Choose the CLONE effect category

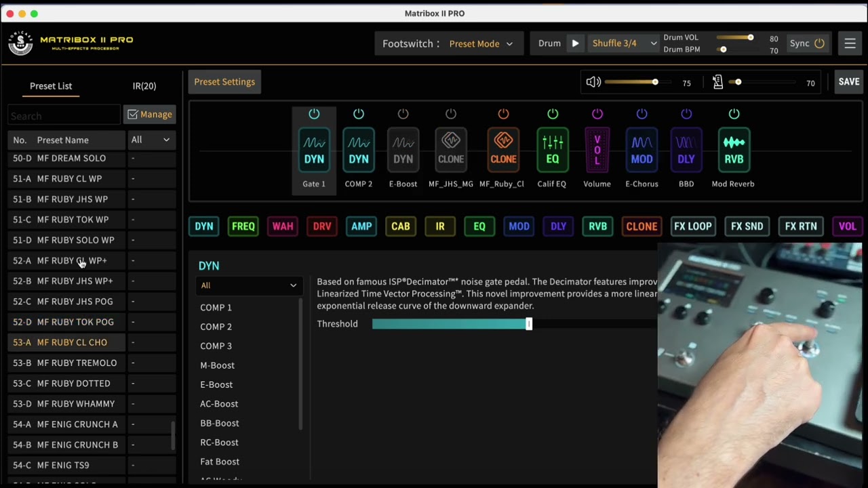[x=642, y=226]
